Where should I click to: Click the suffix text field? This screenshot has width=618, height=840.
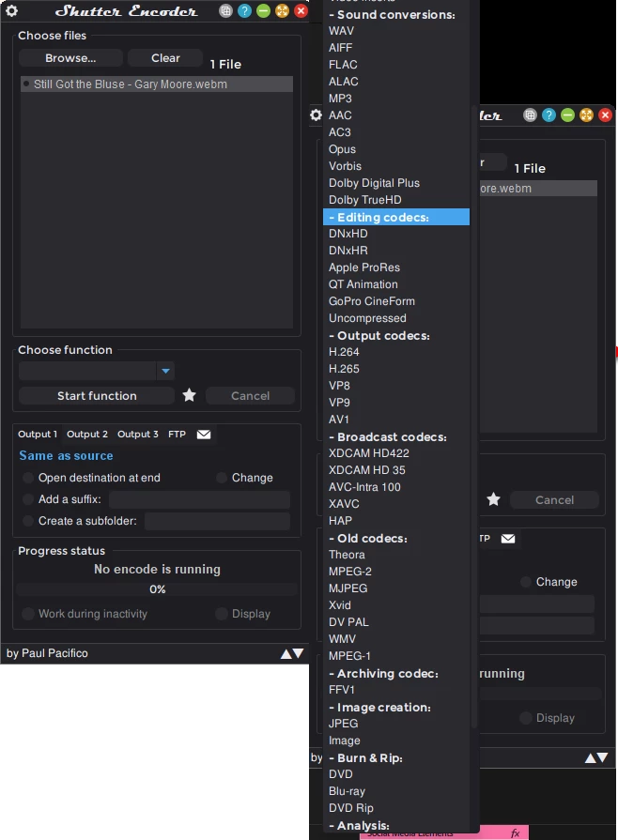point(199,499)
